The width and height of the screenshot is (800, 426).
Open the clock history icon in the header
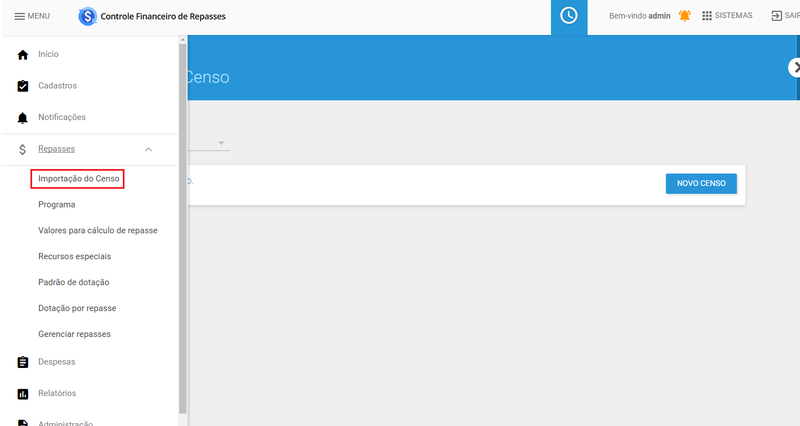pyautogui.click(x=569, y=15)
